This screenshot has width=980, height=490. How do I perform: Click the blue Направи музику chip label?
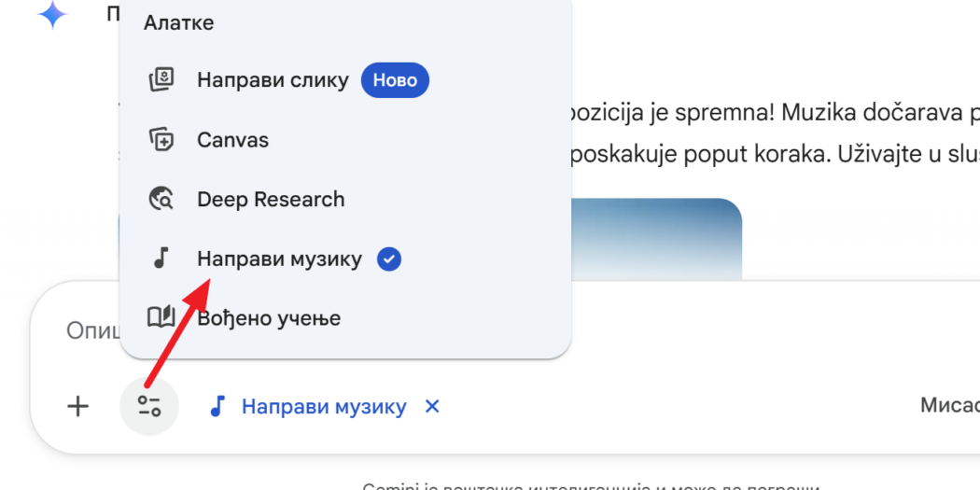(x=324, y=407)
